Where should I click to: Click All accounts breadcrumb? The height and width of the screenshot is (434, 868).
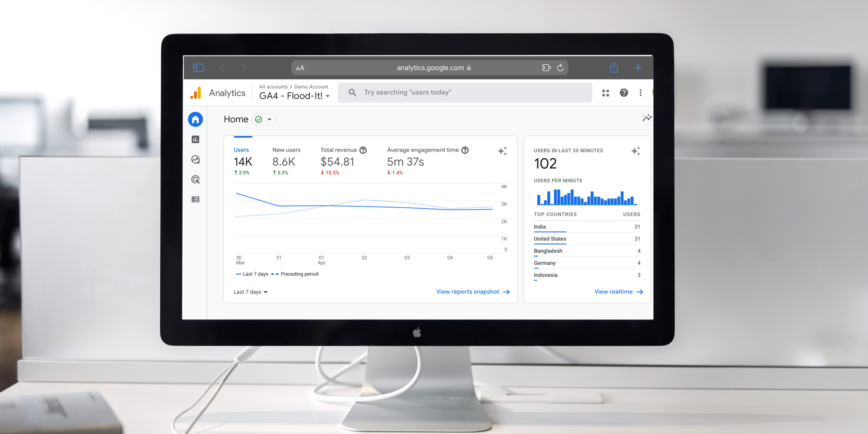pyautogui.click(x=273, y=87)
